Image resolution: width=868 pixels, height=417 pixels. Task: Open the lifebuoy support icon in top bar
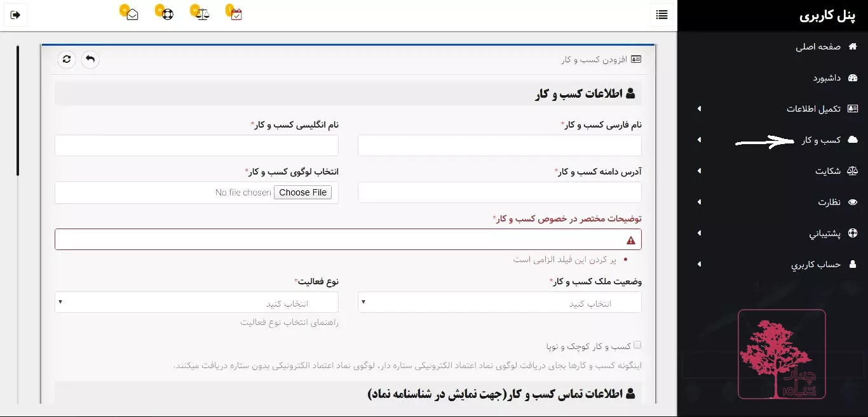pyautogui.click(x=167, y=15)
